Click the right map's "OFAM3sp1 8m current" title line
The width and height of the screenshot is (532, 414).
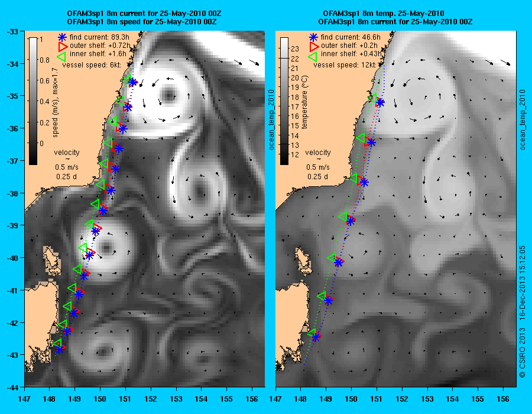coord(395,22)
